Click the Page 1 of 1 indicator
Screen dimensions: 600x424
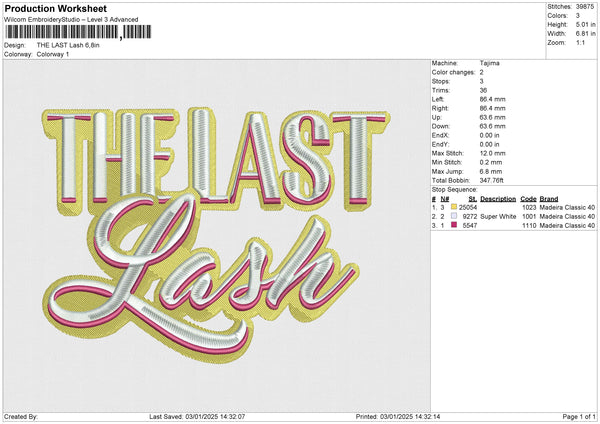(x=579, y=417)
